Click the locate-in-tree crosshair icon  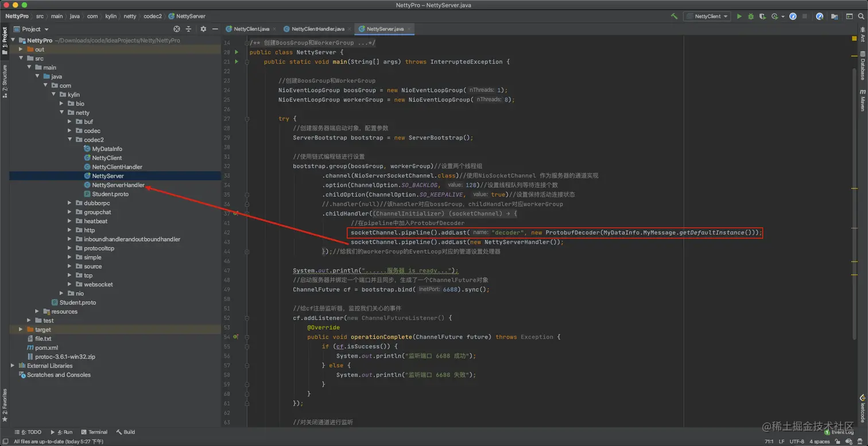click(x=177, y=29)
